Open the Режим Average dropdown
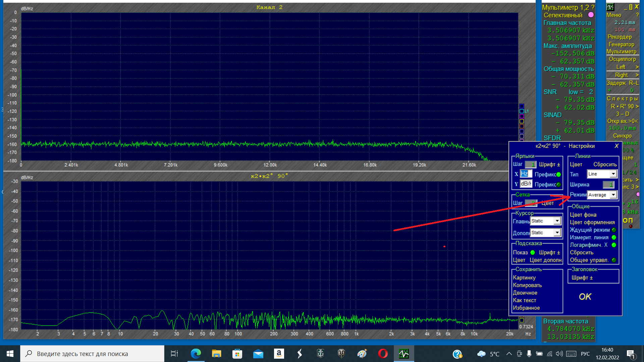644x362 pixels. pos(613,195)
